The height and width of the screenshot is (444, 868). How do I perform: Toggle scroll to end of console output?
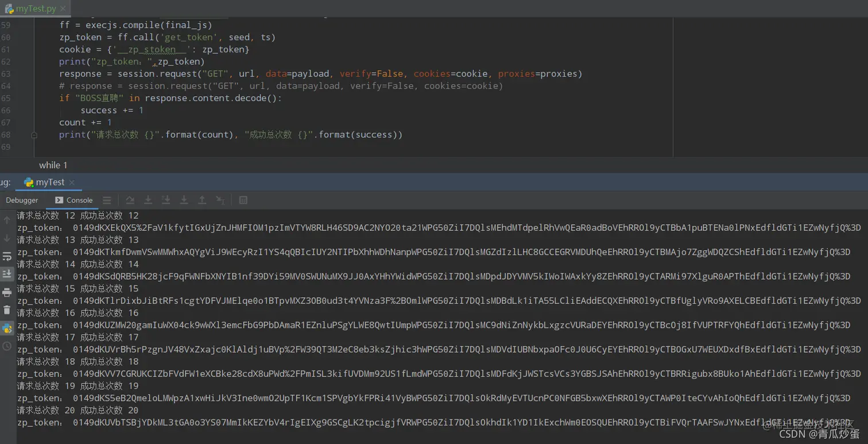7,274
